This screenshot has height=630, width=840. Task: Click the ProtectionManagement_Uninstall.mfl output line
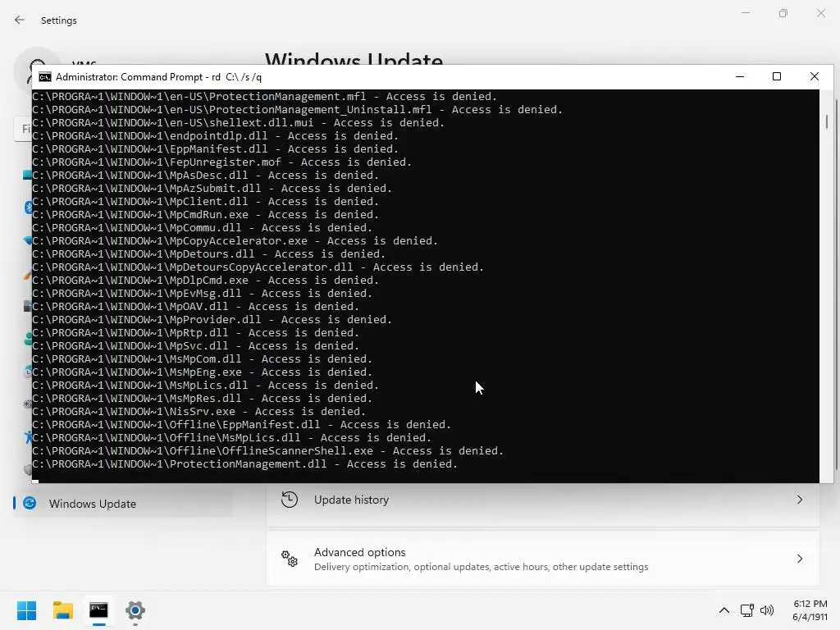coord(297,110)
